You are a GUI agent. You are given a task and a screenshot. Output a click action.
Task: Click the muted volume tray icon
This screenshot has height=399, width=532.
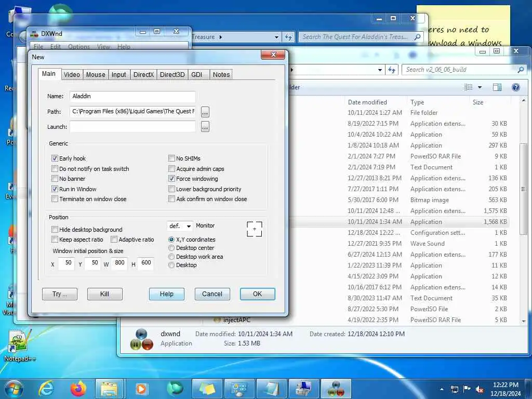(x=480, y=389)
